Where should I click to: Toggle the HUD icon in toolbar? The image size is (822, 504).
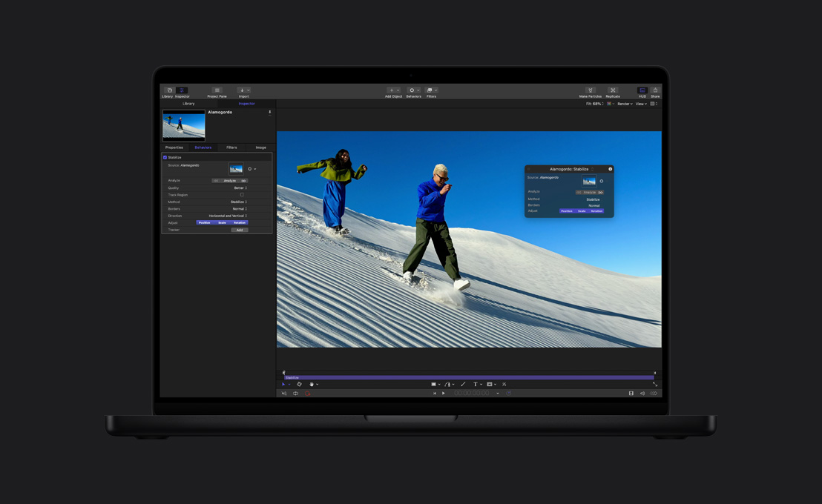point(642,90)
